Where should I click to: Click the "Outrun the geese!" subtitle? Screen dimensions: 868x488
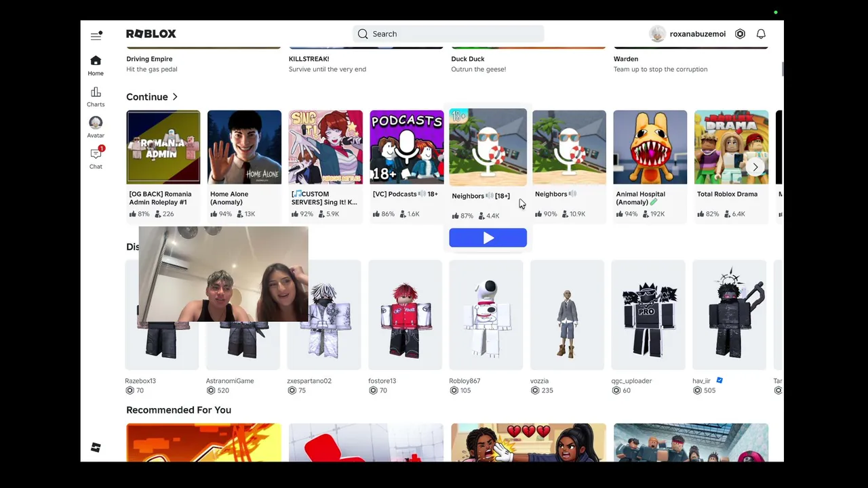click(x=479, y=69)
